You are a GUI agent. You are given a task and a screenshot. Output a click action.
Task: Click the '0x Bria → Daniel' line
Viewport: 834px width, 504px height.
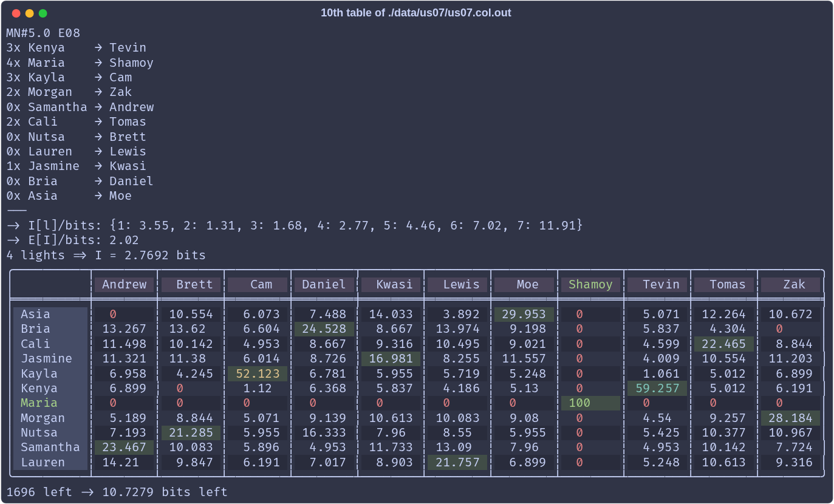pos(80,181)
